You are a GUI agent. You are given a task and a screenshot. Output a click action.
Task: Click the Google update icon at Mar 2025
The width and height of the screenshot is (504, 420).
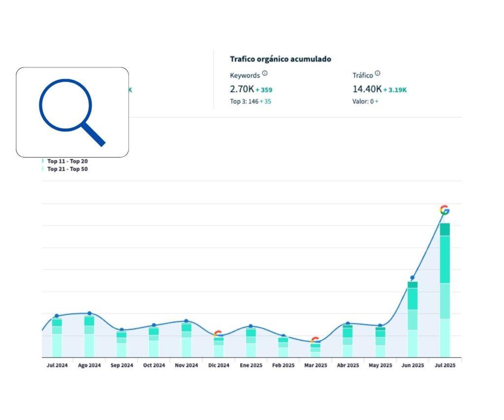315,340
